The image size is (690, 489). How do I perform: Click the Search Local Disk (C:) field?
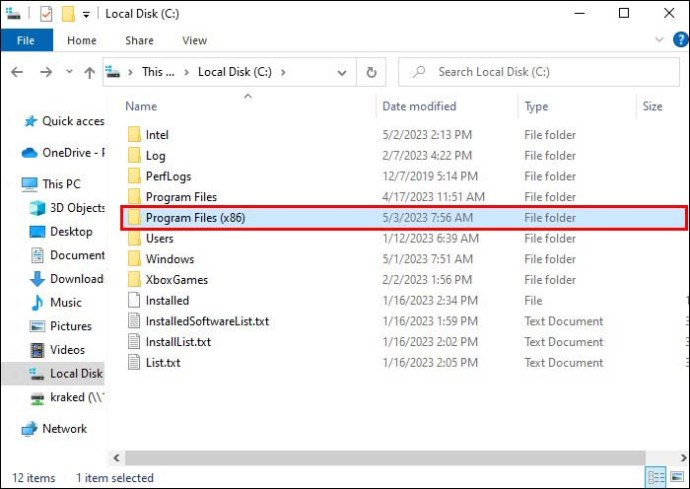click(x=540, y=72)
